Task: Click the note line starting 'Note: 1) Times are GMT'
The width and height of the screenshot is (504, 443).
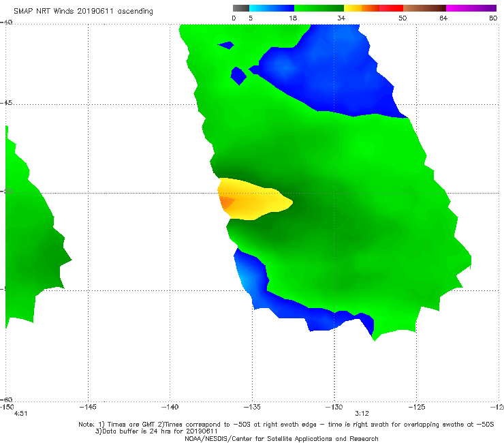Action: tap(286, 425)
